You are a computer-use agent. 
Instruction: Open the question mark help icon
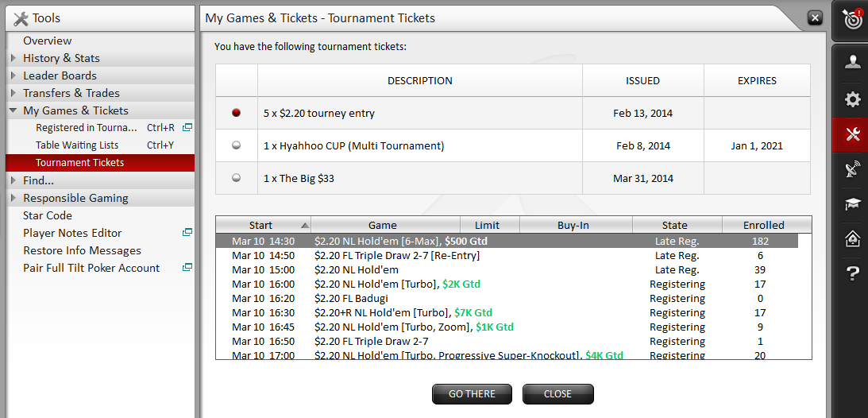(x=852, y=274)
